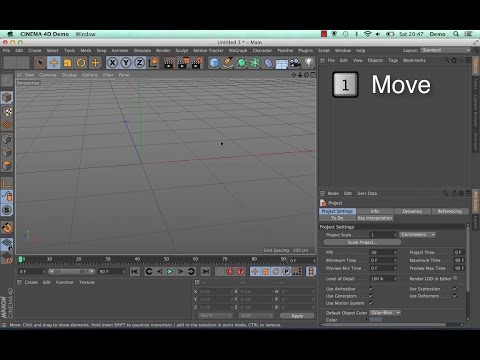Add a Cube primitive object
480x360 pixels.
[x=214, y=63]
